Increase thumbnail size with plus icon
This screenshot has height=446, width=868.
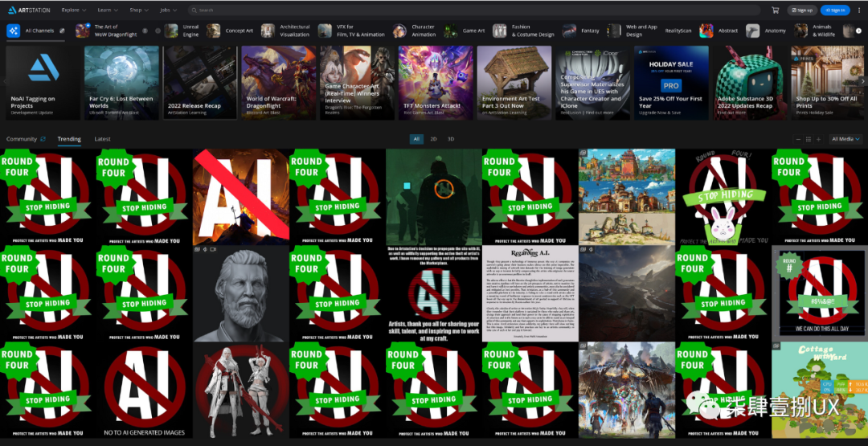click(818, 140)
